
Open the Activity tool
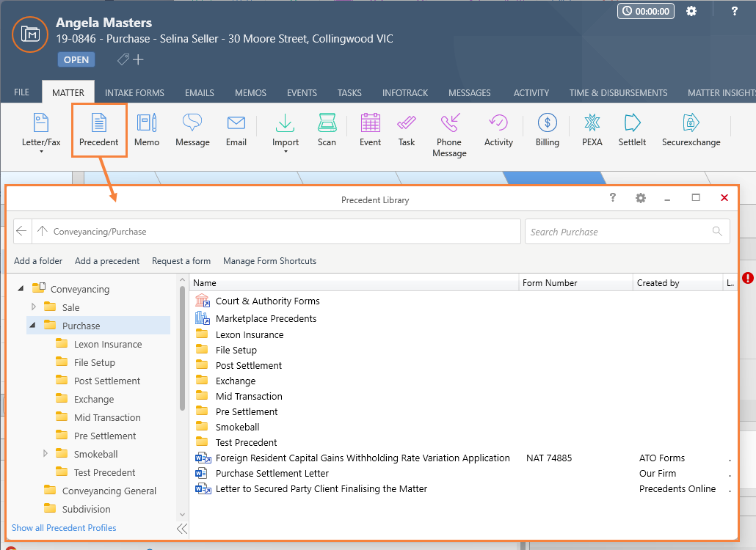(x=498, y=130)
